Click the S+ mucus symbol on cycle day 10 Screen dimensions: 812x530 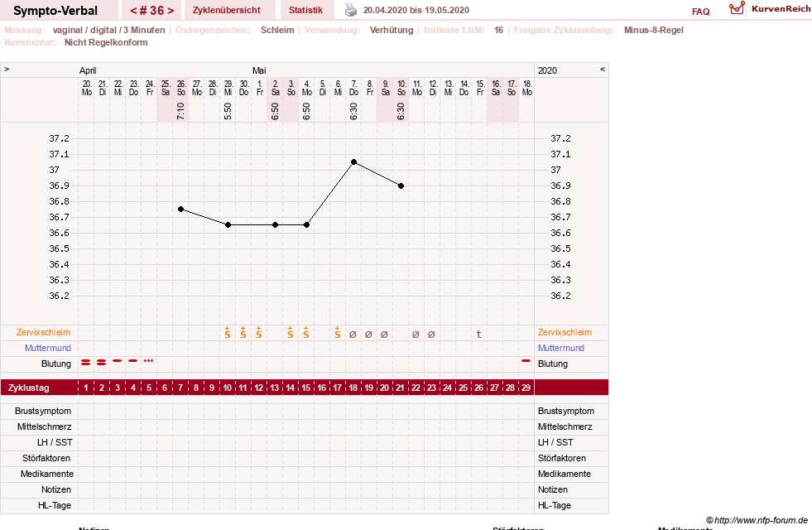click(228, 333)
